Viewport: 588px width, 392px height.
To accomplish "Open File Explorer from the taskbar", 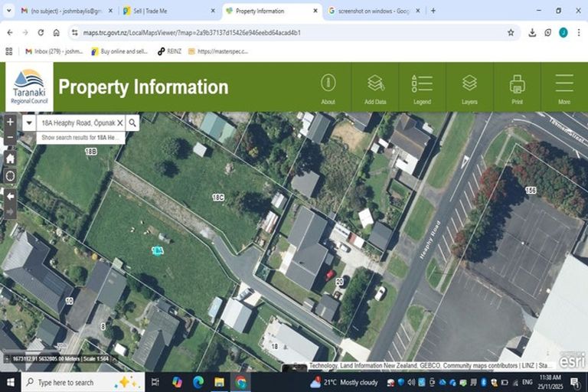I will 220,382.
